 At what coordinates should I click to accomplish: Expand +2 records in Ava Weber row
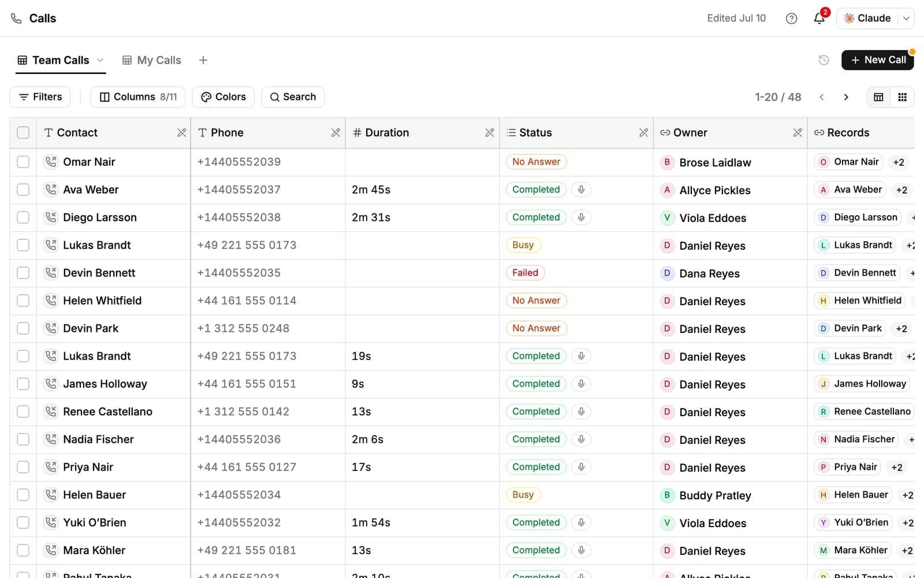(x=901, y=190)
